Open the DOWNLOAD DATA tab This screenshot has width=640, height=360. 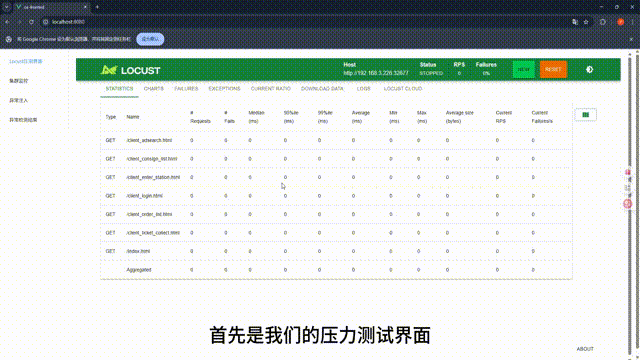(322, 89)
